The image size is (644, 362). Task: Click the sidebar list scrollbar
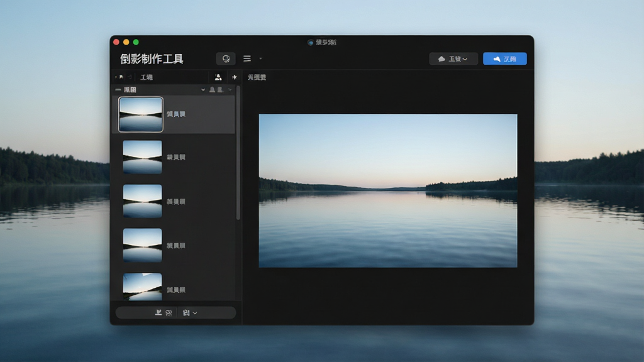tap(238, 153)
